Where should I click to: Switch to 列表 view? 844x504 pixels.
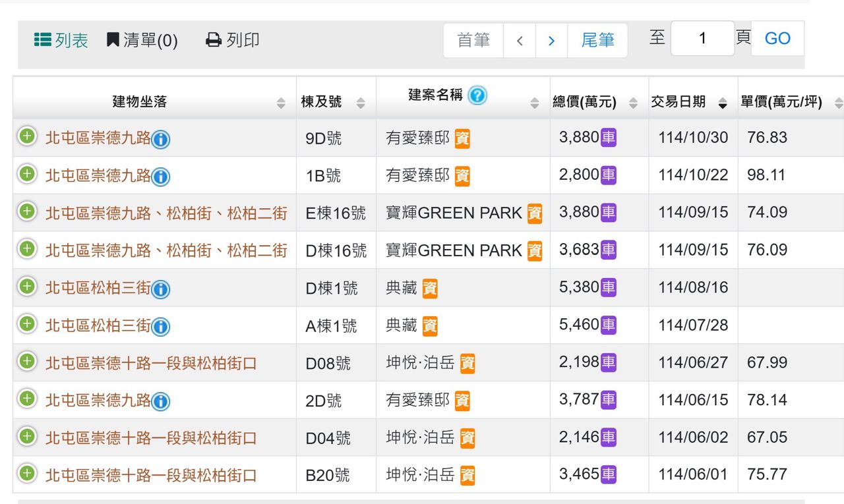pos(61,40)
